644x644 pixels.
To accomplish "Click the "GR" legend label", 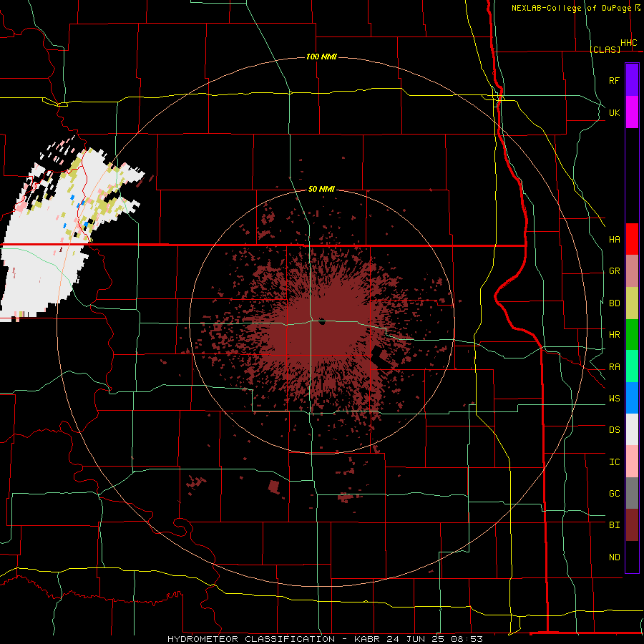I will (x=614, y=271).
